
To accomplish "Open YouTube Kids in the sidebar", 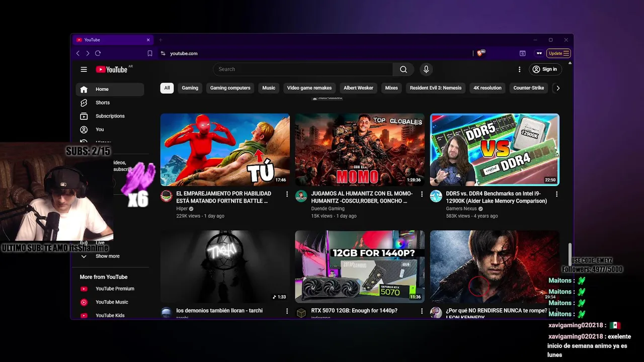I will (110, 315).
